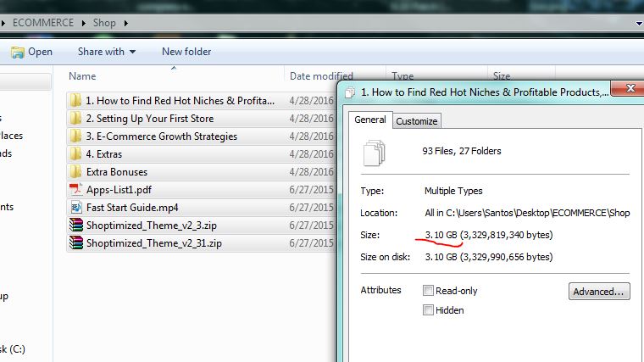Select the '4. Extras' folder icon

(76, 154)
